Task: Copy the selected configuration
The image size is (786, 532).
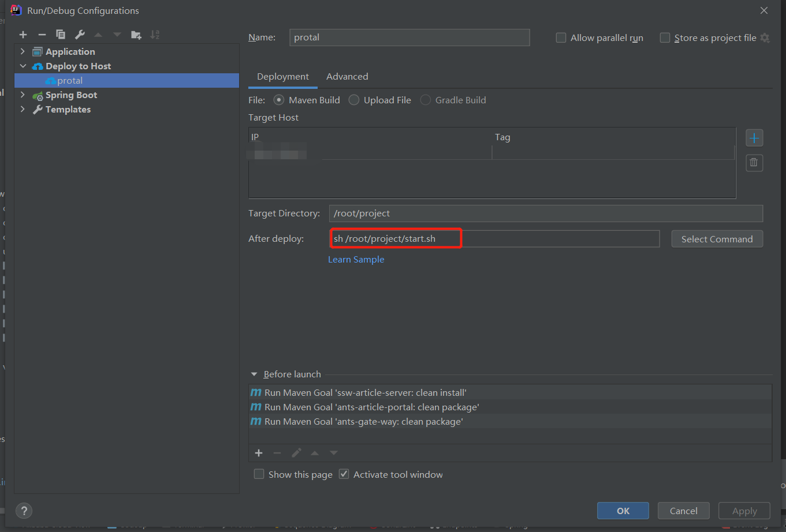Action: (x=61, y=35)
